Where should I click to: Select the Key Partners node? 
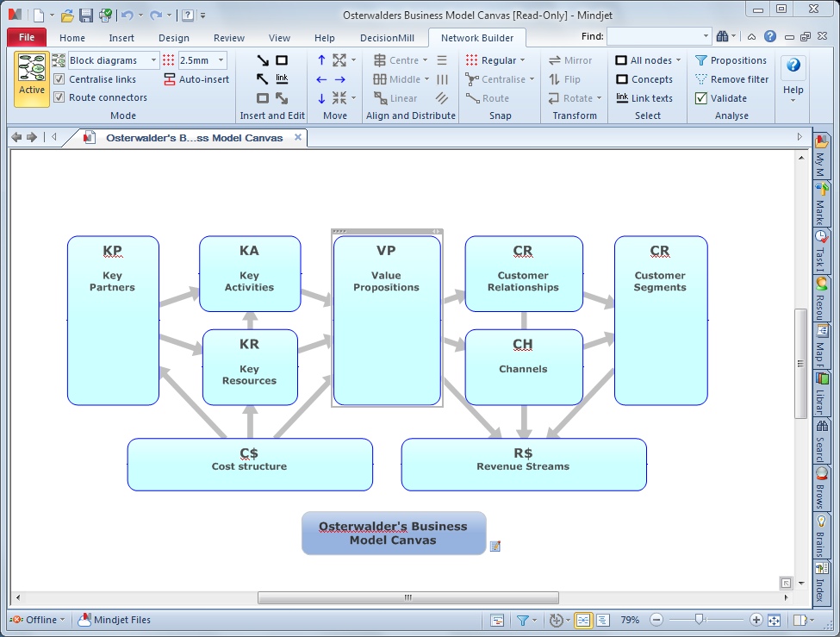tap(113, 320)
